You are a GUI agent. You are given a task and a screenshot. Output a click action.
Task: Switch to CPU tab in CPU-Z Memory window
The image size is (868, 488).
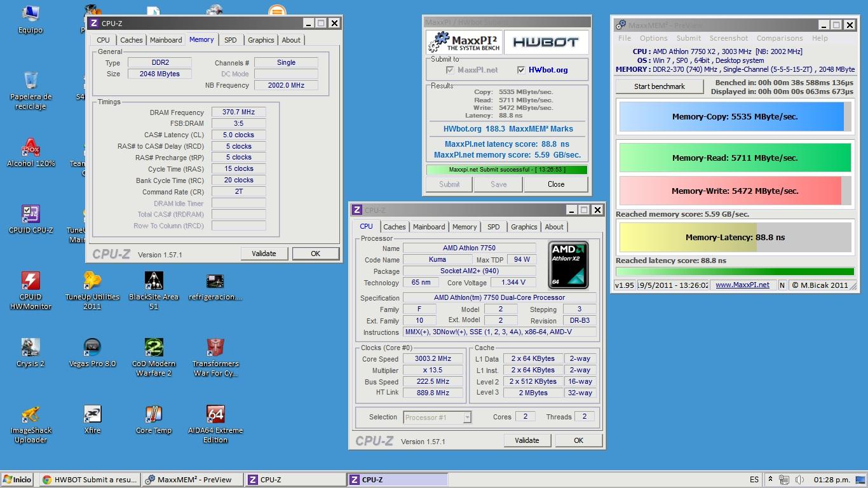click(103, 40)
